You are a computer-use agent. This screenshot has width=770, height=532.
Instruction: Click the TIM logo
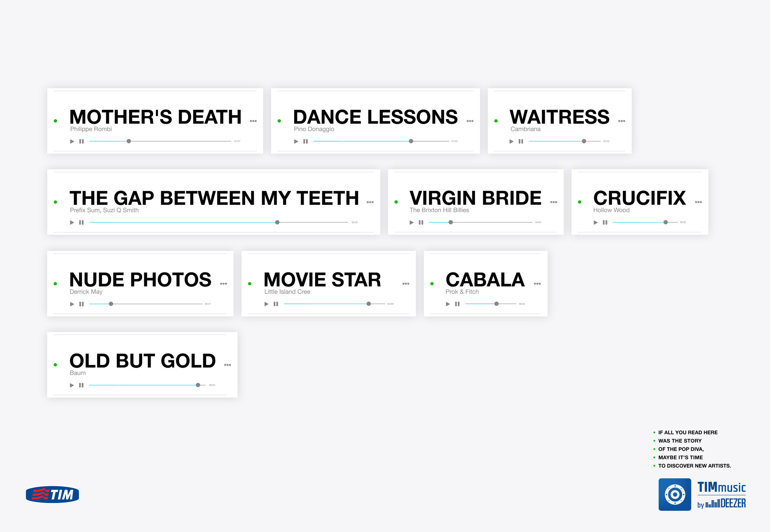click(x=52, y=494)
